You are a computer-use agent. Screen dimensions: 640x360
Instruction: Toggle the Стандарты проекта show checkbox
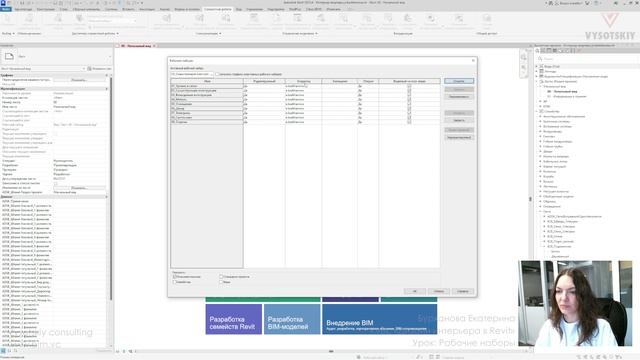221,277
